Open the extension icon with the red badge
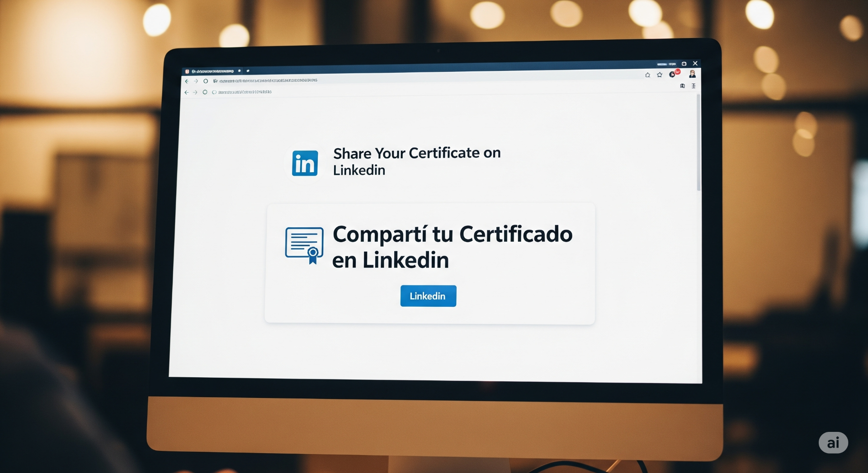The height and width of the screenshot is (473, 868). [x=674, y=73]
